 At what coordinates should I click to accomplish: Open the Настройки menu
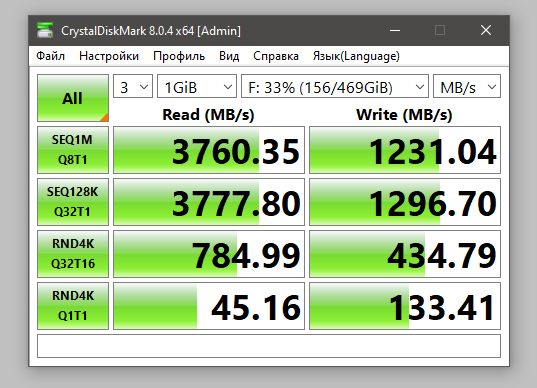pos(109,56)
